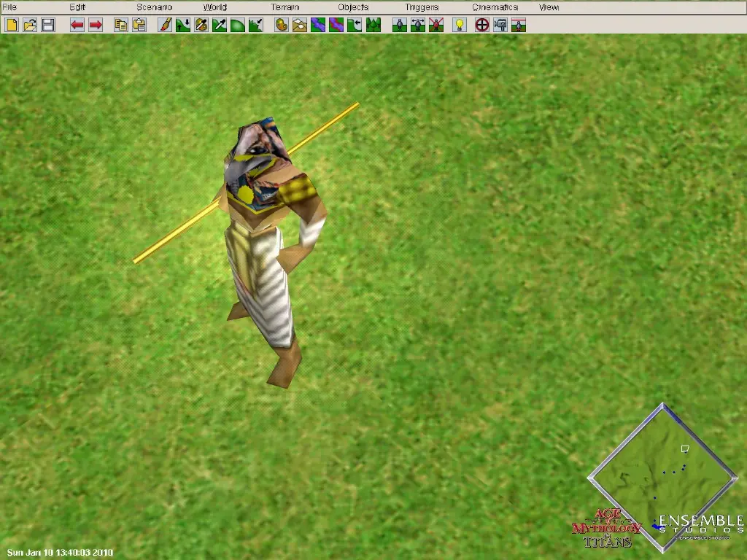Open the Terrain menu
747x560 pixels.
[x=285, y=7]
